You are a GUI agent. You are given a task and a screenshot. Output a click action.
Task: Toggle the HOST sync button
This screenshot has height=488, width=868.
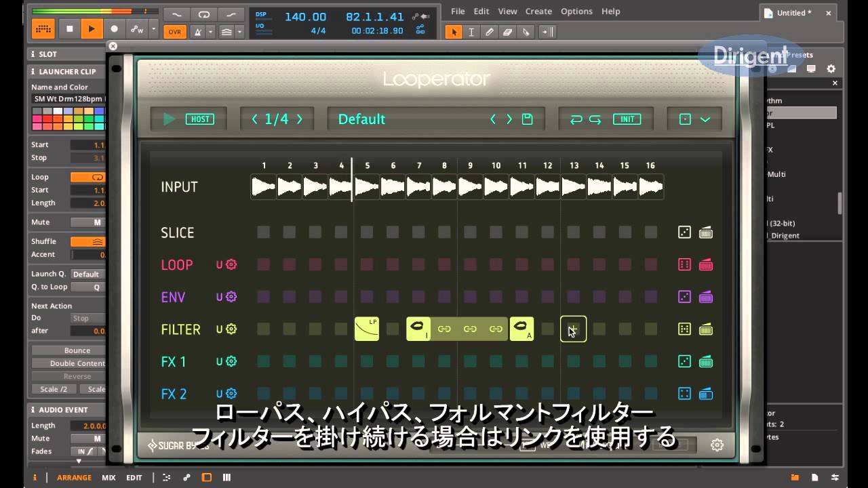[x=199, y=119]
